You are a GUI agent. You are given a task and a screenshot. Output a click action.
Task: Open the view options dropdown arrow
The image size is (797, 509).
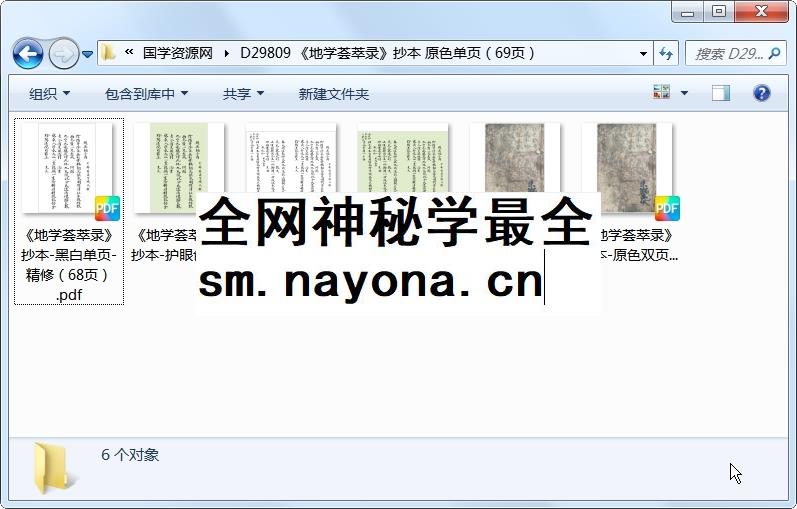(684, 93)
